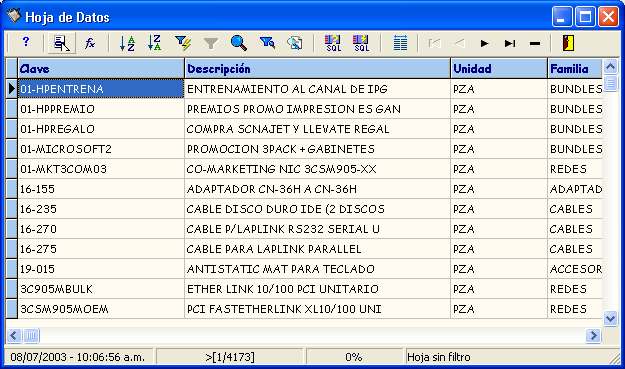Click description CO-MARKETING NIC 3CSM905-XX
Viewport: 625px width, 369px height.
tap(318, 169)
